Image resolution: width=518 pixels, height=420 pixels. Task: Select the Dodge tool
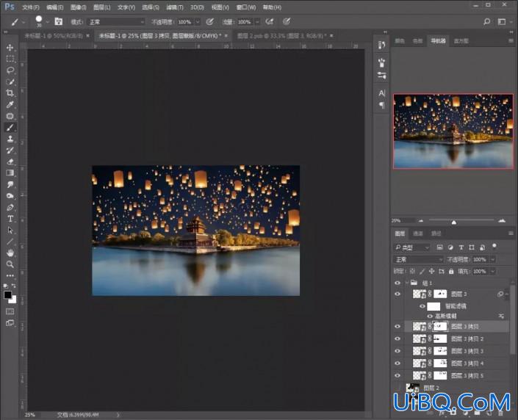[10, 196]
